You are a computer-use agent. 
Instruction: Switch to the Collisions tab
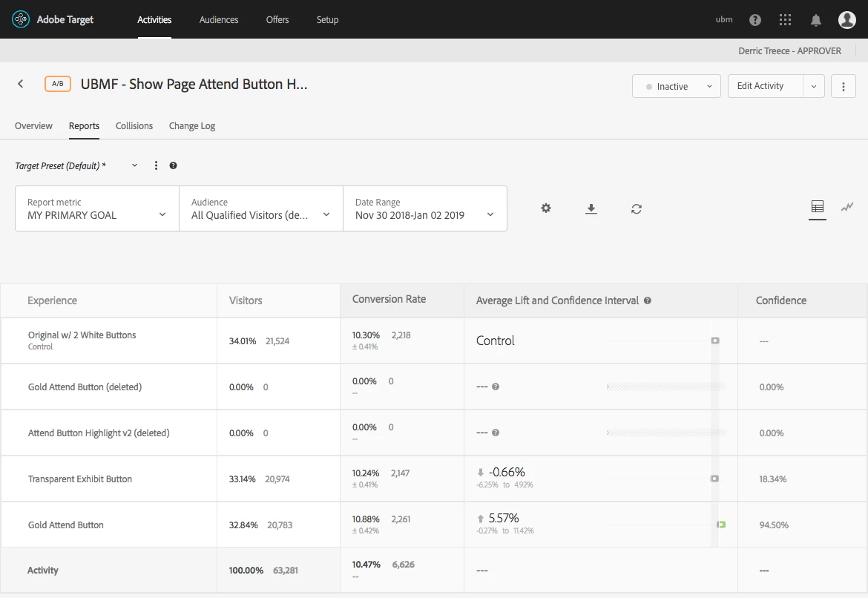[134, 125]
